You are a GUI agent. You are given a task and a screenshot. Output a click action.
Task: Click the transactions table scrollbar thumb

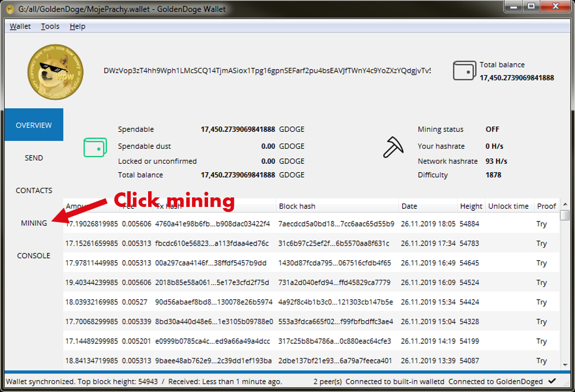click(565, 215)
